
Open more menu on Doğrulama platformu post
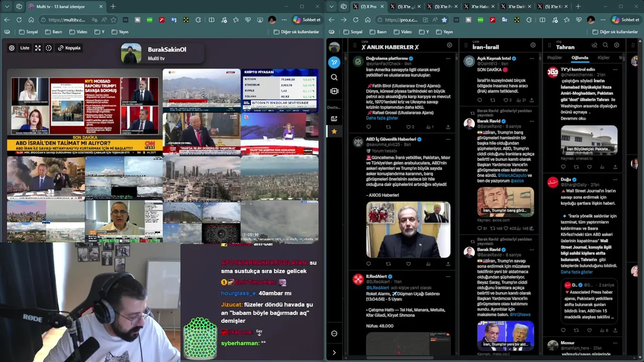click(448, 59)
